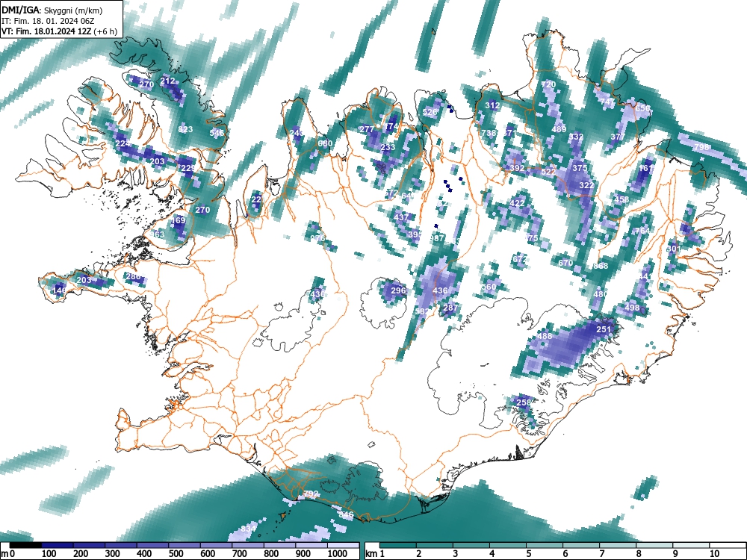This screenshot has height=560, width=747.
Task: Click the 656 visibility label
Action: coord(642,108)
